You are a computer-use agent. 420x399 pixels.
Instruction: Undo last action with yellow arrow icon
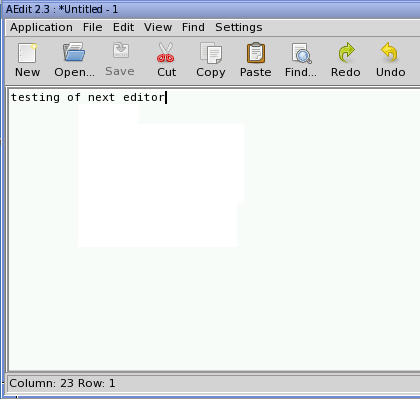[x=390, y=52]
